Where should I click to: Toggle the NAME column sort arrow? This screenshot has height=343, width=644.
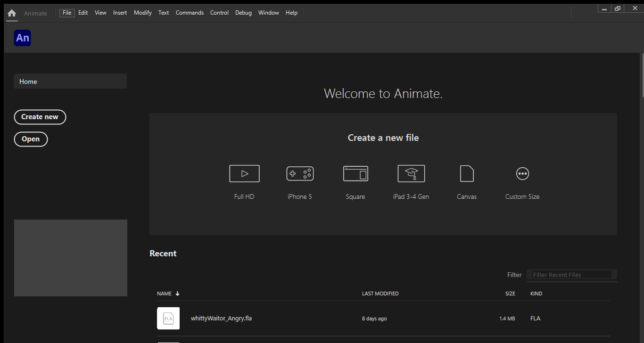(178, 294)
